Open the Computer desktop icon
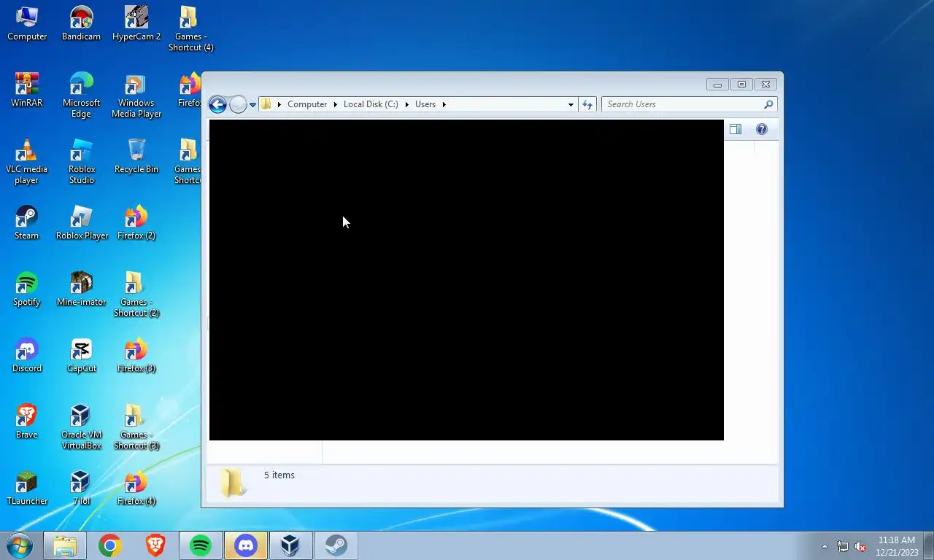The image size is (934, 560). 27,23
